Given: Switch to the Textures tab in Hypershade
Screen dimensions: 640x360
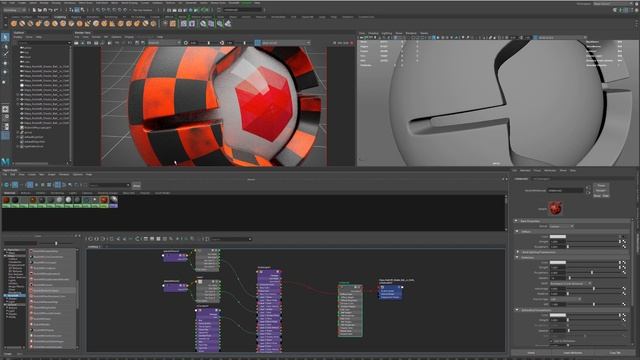Looking at the screenshot, I should pyautogui.click(x=26, y=193).
